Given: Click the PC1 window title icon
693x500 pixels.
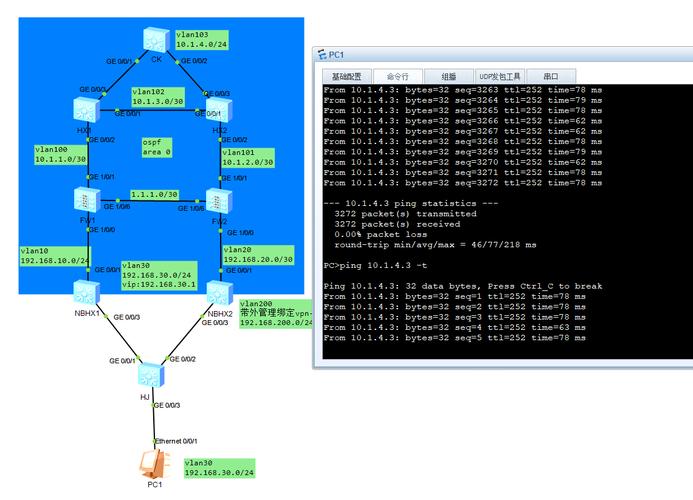Looking at the screenshot, I should (x=322, y=55).
